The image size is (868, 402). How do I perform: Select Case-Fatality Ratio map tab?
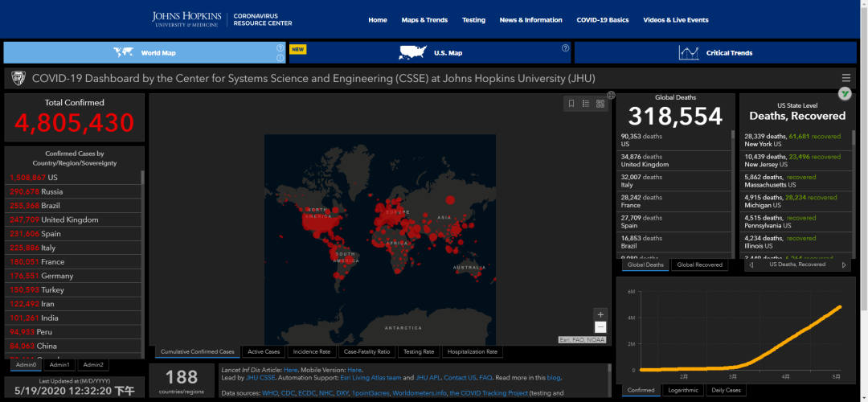[x=367, y=351]
